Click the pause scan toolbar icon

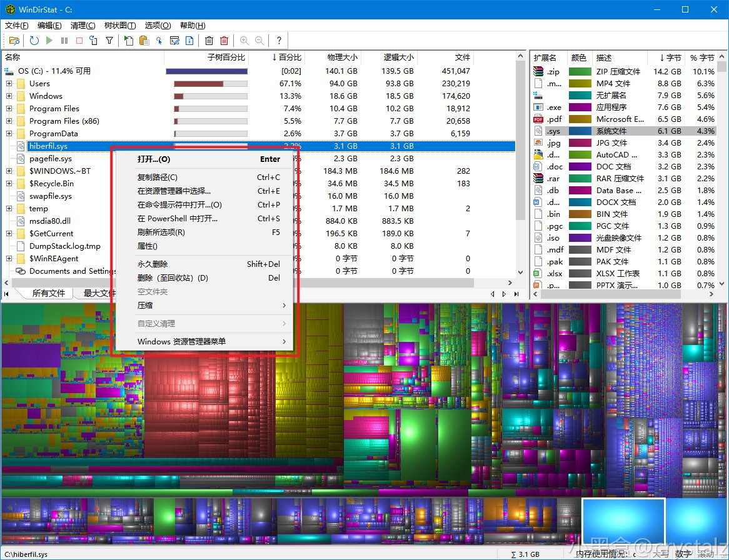coord(64,41)
